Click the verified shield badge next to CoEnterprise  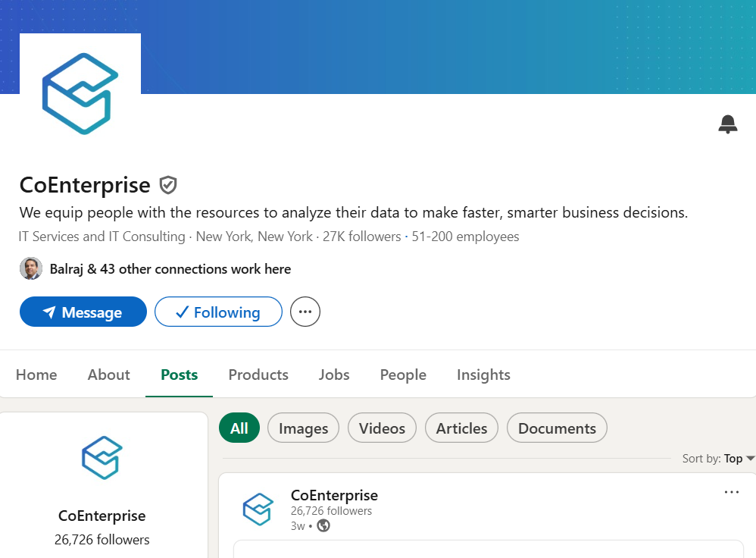[168, 185]
